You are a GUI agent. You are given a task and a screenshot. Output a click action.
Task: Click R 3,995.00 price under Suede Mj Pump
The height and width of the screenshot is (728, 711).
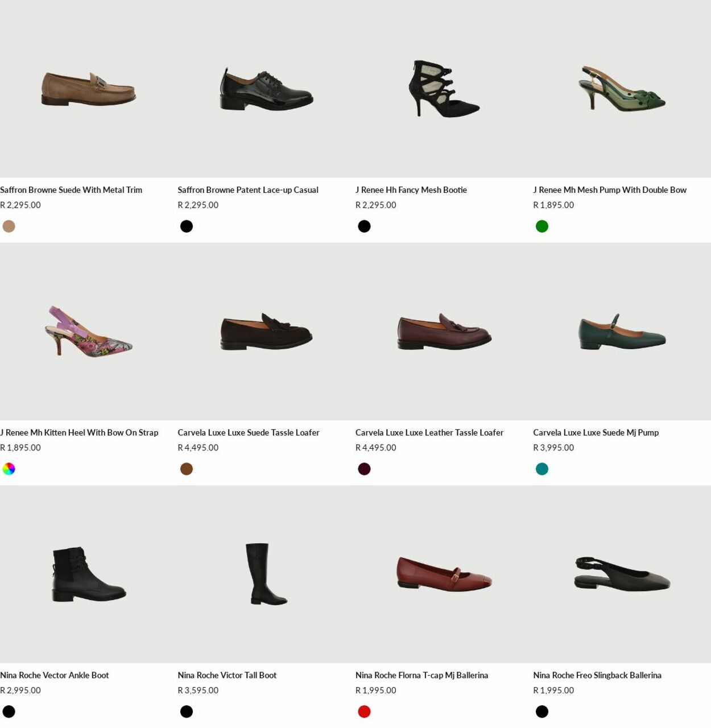(553, 448)
